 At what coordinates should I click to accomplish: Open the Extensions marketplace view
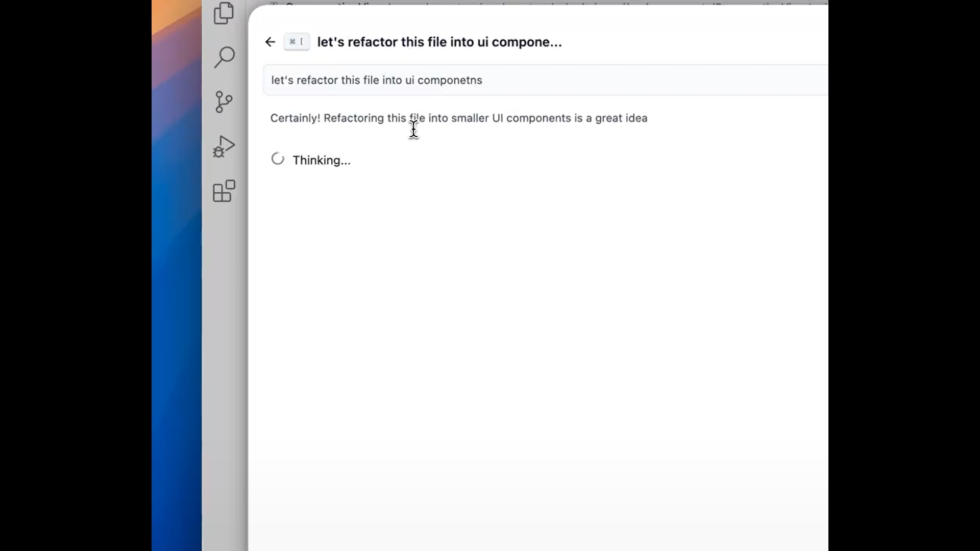pyautogui.click(x=224, y=191)
